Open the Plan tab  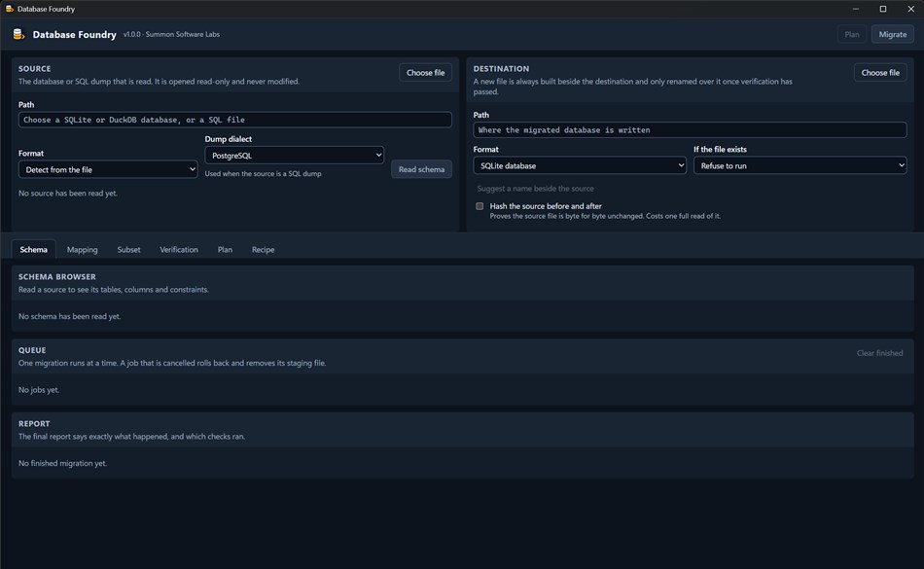(225, 250)
